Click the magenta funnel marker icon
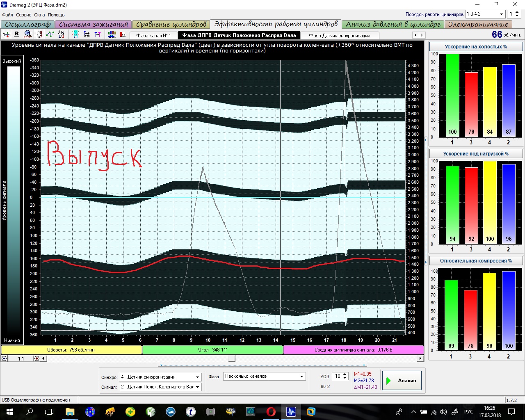 [98, 34]
